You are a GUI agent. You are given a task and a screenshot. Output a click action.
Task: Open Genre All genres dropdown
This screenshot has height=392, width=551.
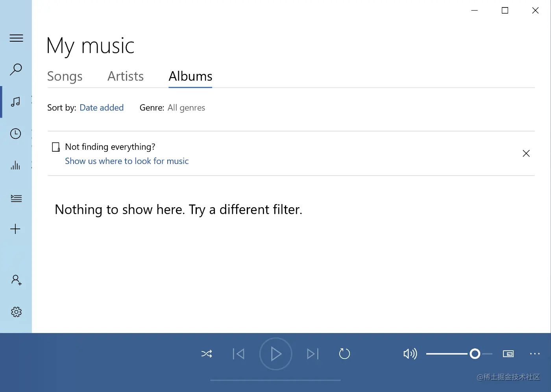tap(186, 108)
